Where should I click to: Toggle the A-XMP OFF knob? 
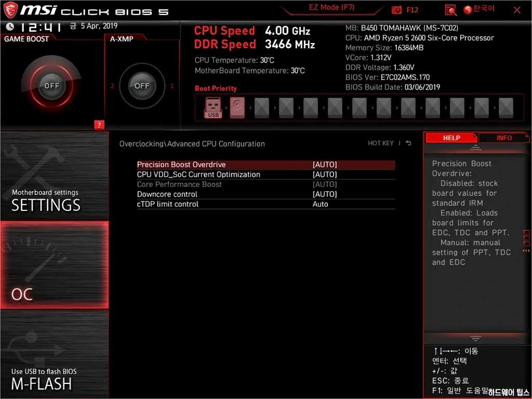pos(142,86)
